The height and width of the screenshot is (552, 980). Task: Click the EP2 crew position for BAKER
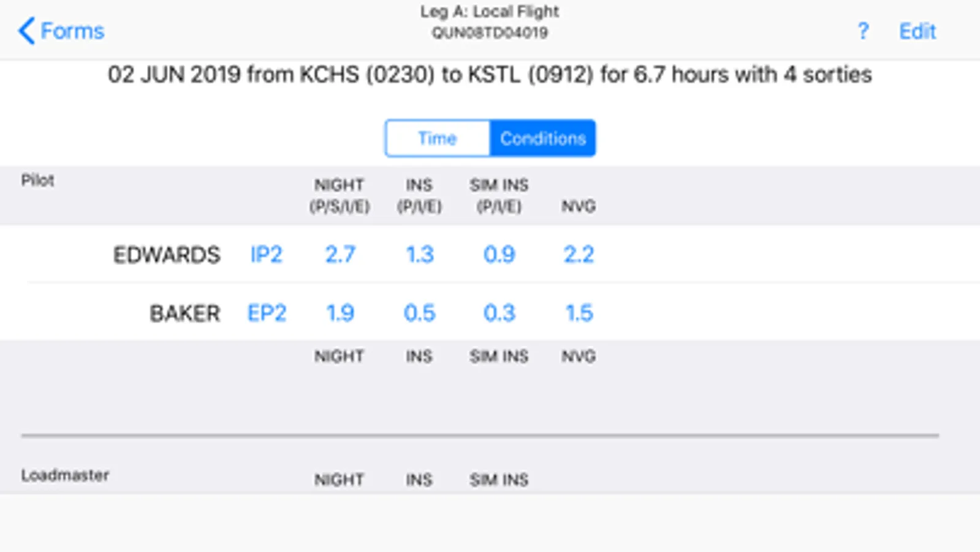point(267,313)
